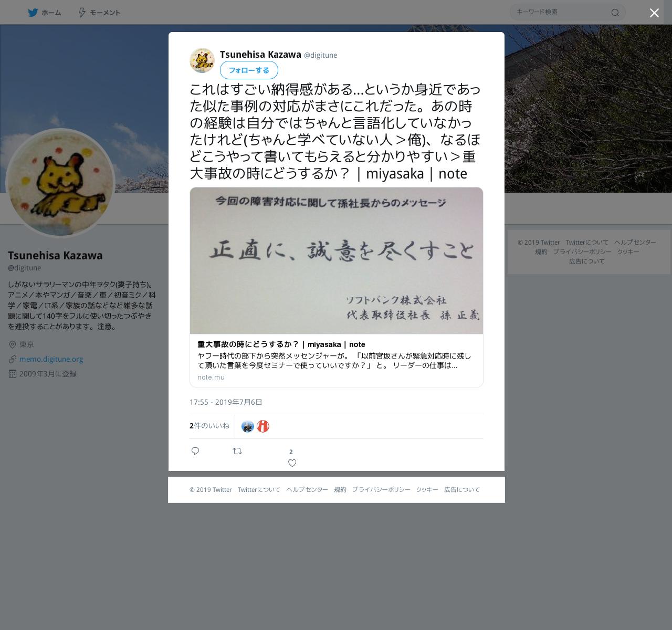
Task: Focus the キーワード検索 search field
Action: (x=561, y=12)
